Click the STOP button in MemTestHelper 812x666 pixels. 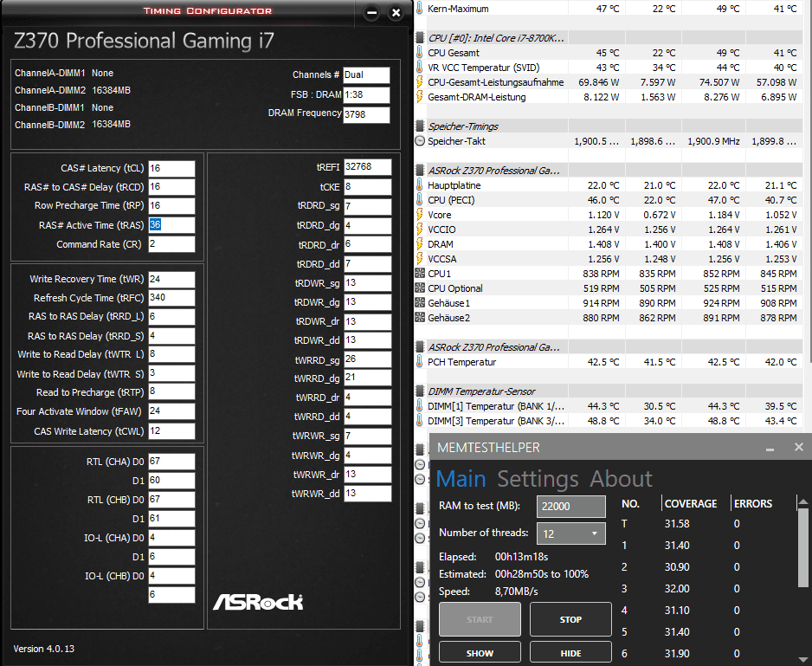point(570,619)
